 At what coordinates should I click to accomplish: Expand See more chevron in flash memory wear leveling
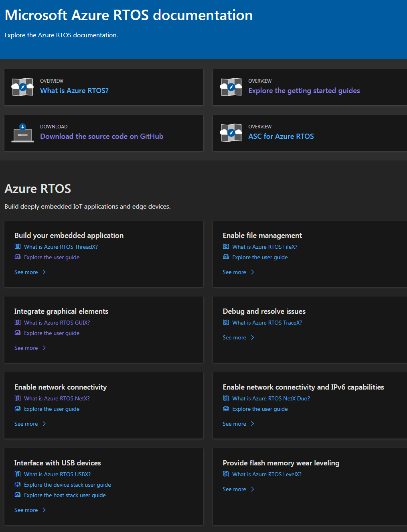tap(253, 489)
